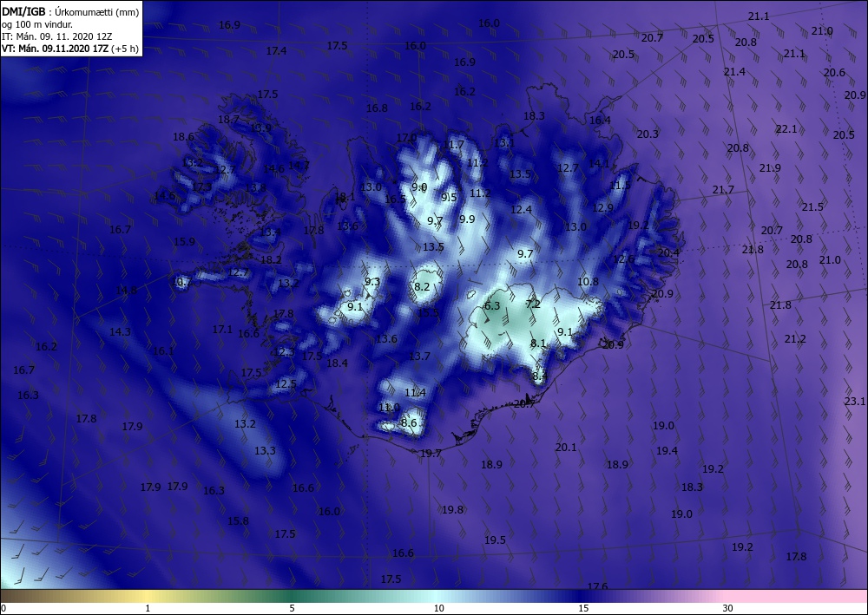This screenshot has width=868, height=615.
Task: Click the value 11.7 on the map
Action: click(x=453, y=145)
